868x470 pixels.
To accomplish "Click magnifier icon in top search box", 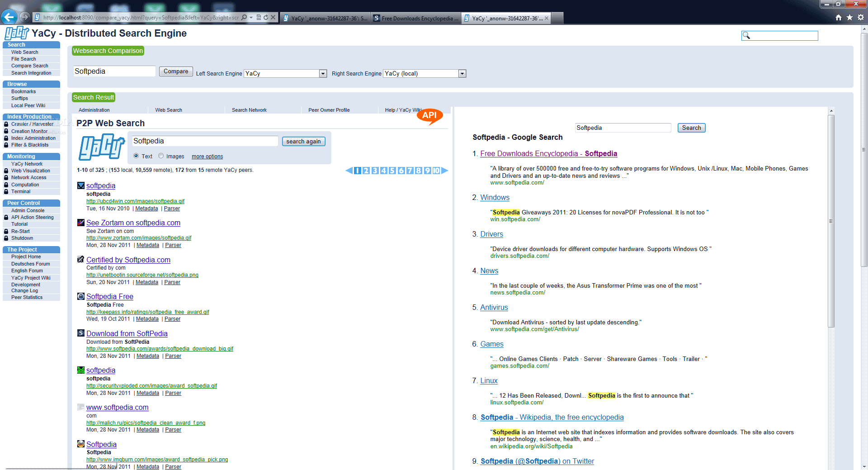I will (x=746, y=35).
